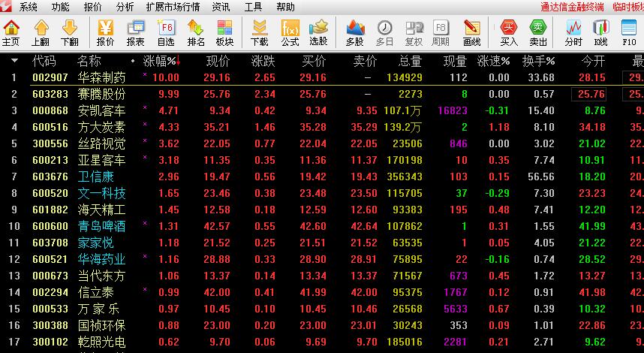This screenshot has height=353, width=644.
Task: Click the 周期 F8 period icon
Action: click(x=441, y=33)
